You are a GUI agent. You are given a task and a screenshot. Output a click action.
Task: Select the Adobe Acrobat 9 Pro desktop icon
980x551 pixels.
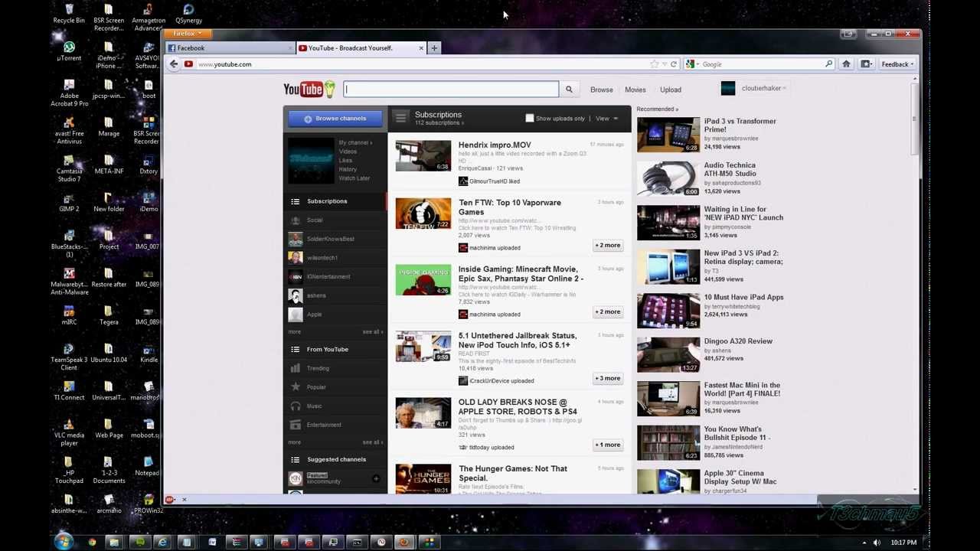coord(69,93)
